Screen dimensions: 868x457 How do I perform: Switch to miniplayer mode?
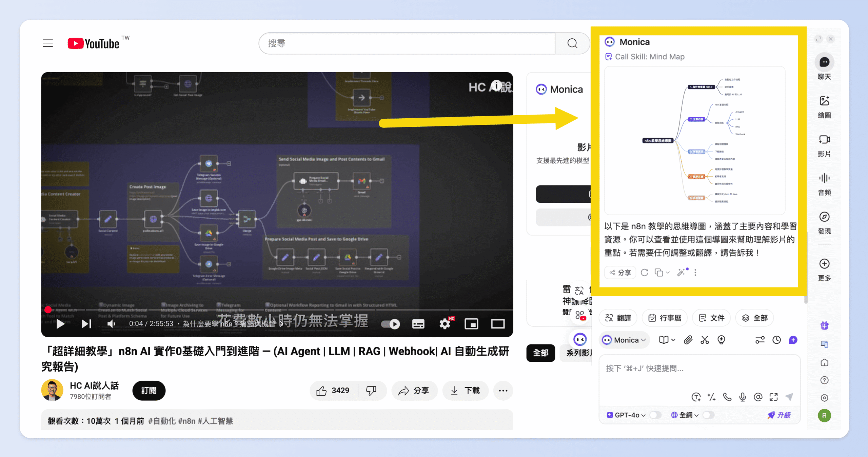[x=471, y=324]
